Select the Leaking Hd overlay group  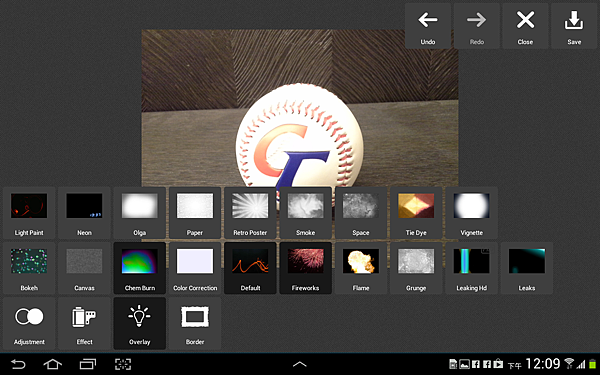click(471, 268)
